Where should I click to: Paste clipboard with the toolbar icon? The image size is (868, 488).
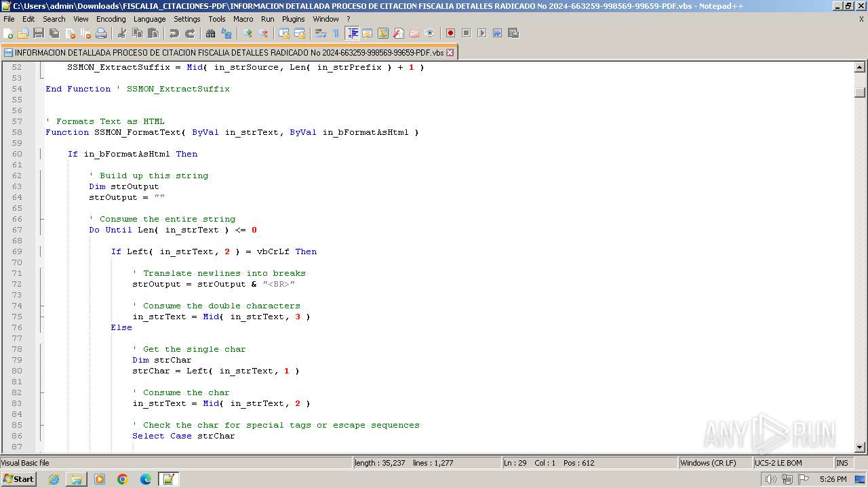[x=153, y=33]
